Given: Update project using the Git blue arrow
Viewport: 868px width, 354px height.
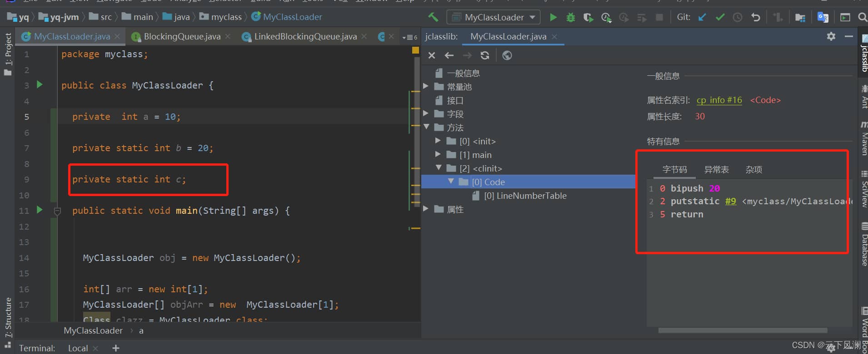Looking at the screenshot, I should 702,17.
